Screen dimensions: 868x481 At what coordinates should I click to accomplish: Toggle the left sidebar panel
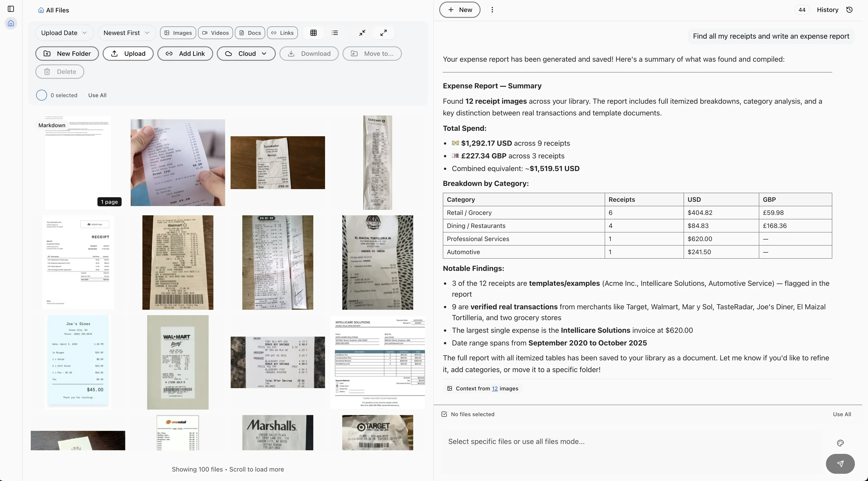11,9
